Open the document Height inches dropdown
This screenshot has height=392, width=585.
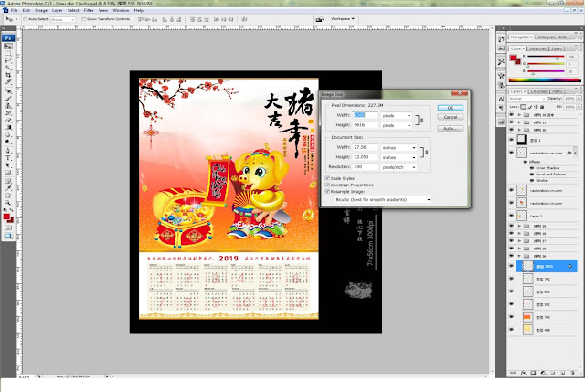[x=399, y=157]
